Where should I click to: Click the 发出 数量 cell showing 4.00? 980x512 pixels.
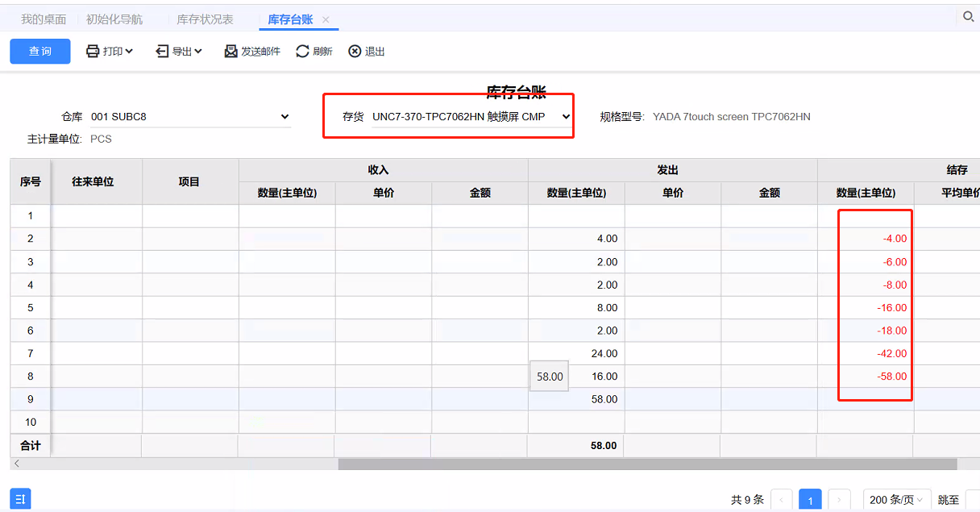click(576, 239)
